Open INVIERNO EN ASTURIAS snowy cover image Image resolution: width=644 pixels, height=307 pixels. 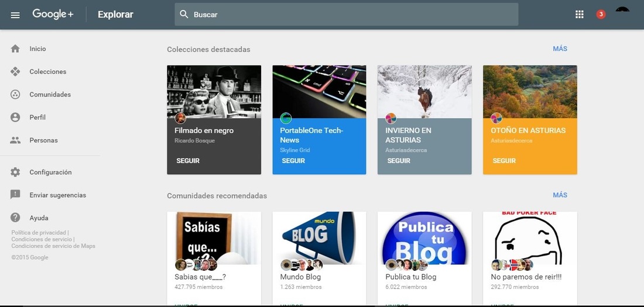click(424, 92)
